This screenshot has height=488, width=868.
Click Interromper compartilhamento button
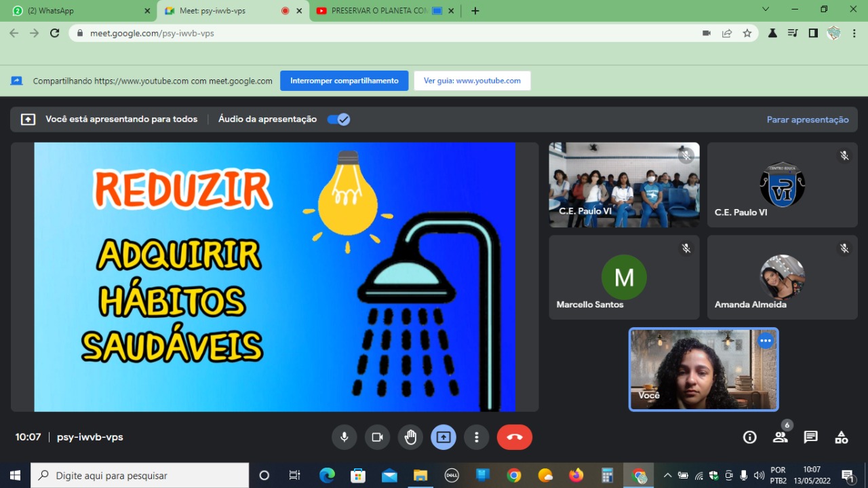point(344,81)
